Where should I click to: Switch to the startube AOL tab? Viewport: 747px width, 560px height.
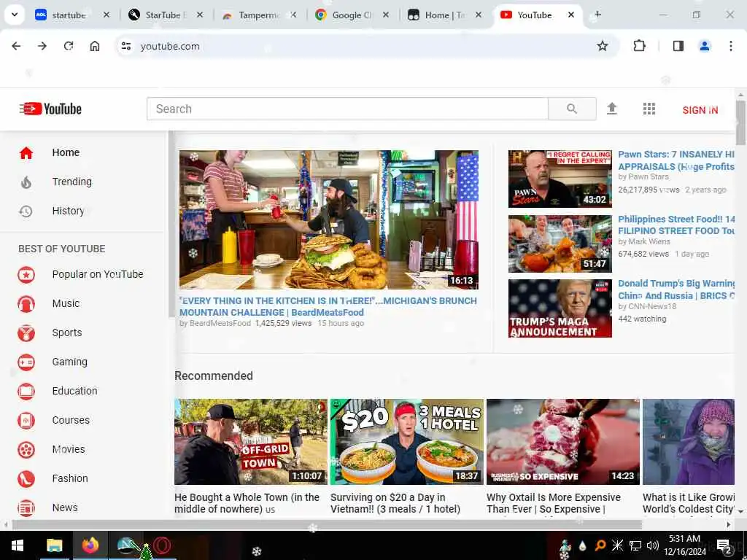point(69,15)
